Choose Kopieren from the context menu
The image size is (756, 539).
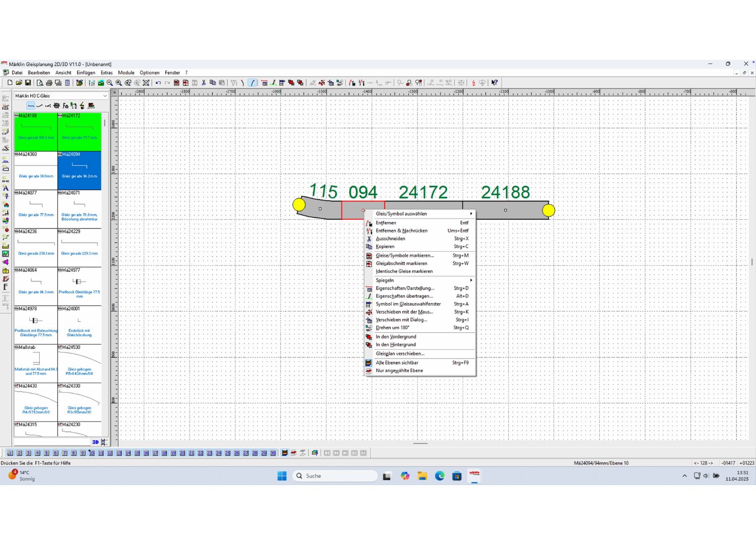[x=385, y=247]
